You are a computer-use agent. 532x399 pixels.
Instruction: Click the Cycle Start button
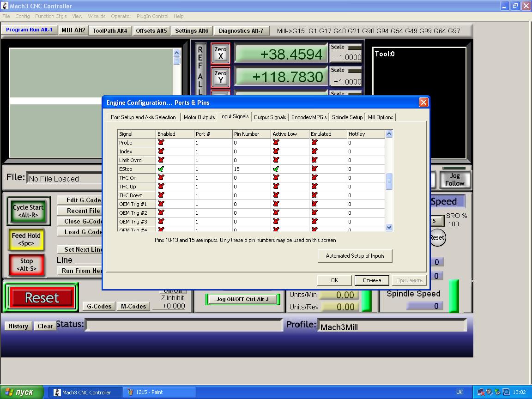(29, 211)
